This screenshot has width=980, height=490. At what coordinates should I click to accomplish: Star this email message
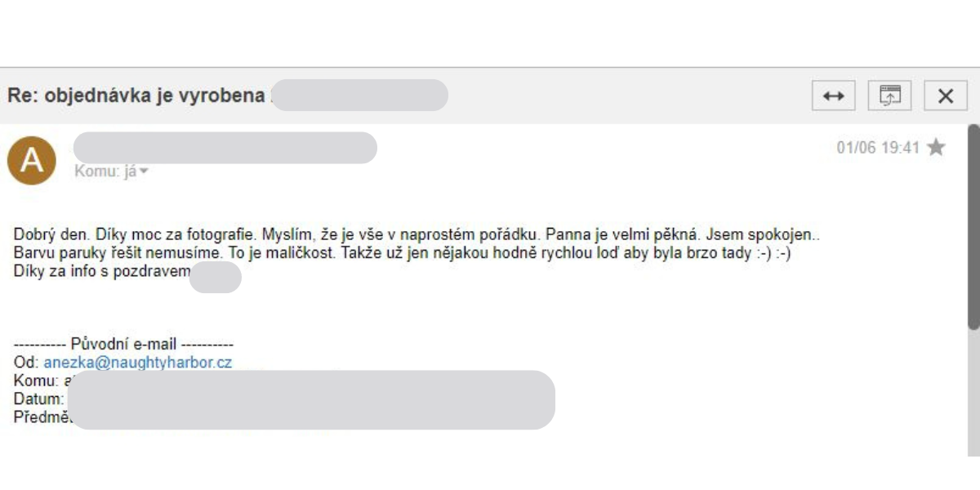(937, 148)
